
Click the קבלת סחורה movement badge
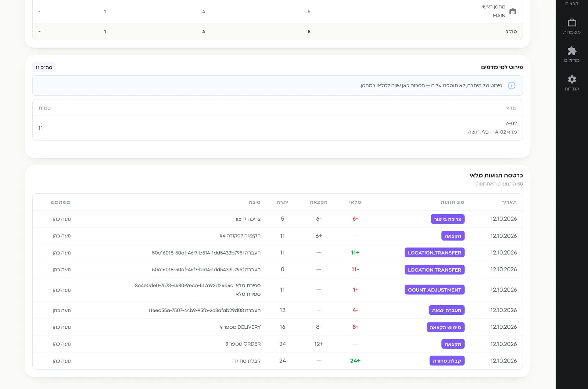point(447,361)
